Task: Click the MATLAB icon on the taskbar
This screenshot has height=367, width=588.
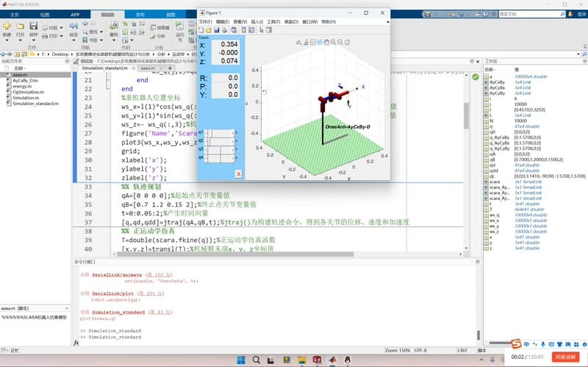Action: click(333, 360)
